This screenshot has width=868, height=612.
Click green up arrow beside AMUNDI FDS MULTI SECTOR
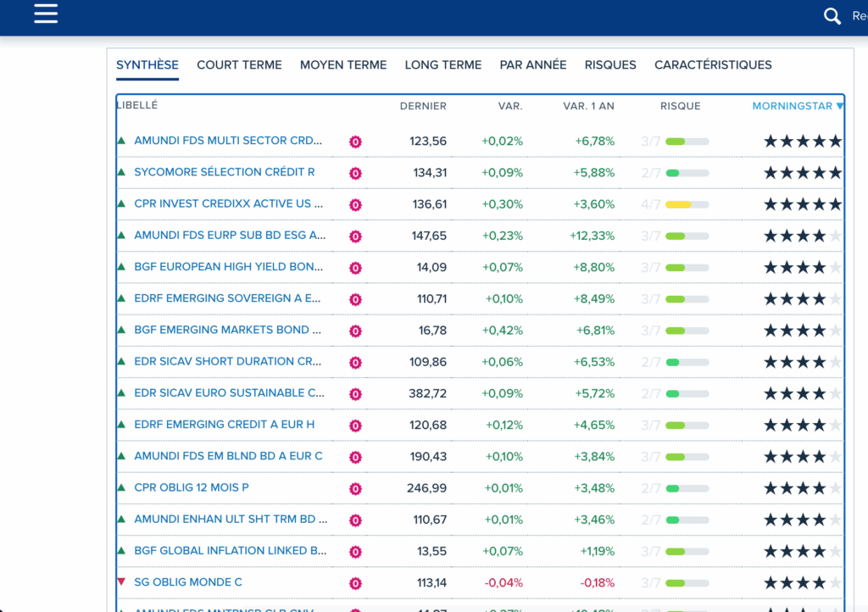(122, 141)
